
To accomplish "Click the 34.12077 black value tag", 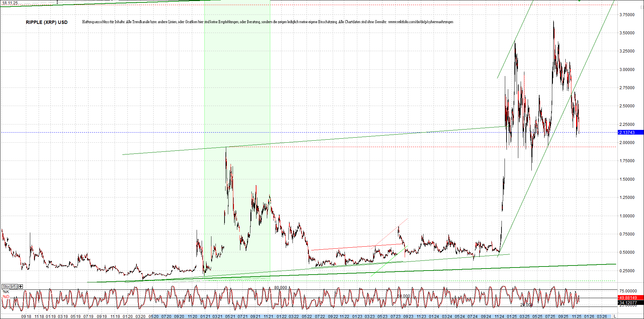I will pyautogui.click(x=632, y=303).
